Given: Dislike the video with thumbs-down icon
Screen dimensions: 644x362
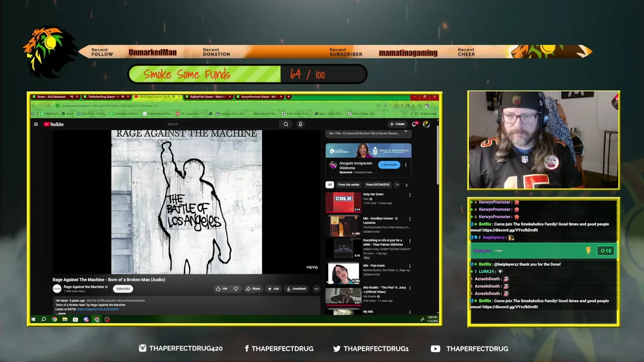Looking at the screenshot, I should coord(235,289).
